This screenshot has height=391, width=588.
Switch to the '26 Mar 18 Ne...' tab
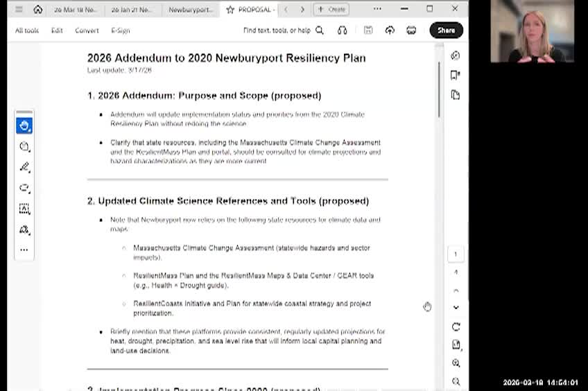(x=75, y=10)
